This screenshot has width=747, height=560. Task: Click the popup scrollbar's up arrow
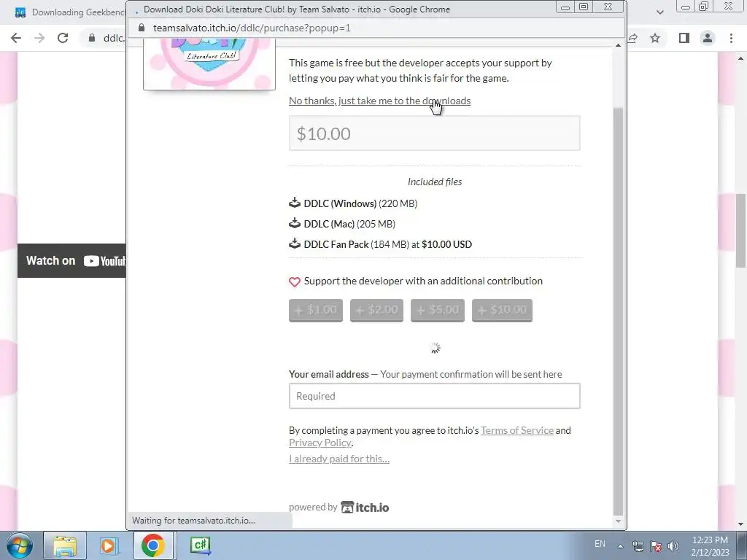click(618, 46)
